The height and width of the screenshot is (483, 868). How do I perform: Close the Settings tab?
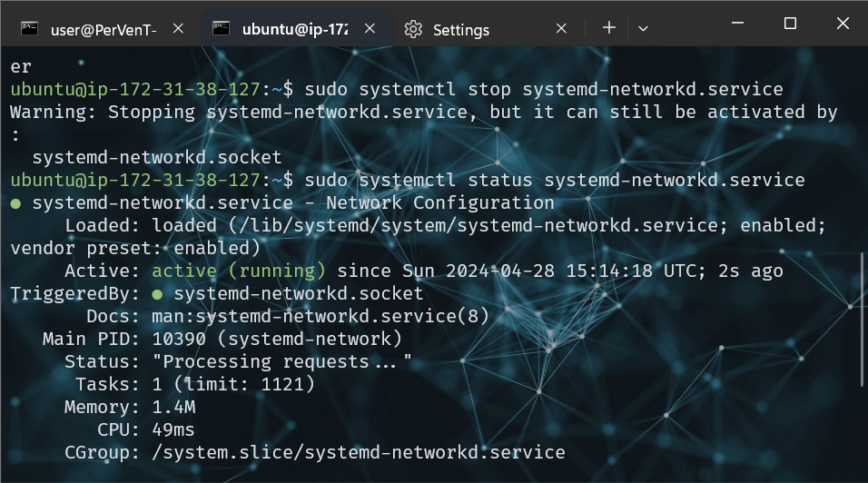click(561, 29)
